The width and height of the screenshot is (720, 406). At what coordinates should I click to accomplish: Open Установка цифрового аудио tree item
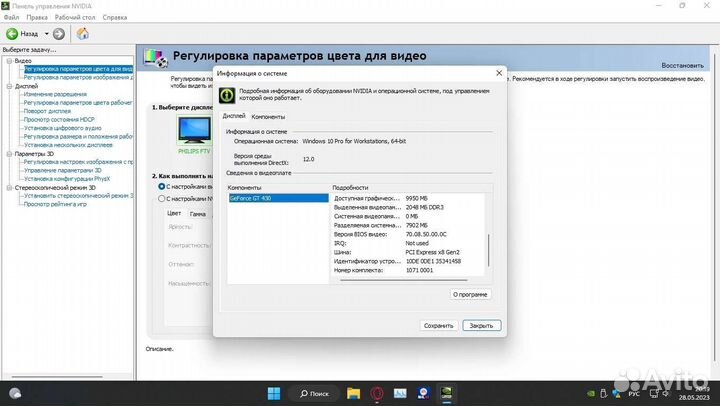pos(62,128)
